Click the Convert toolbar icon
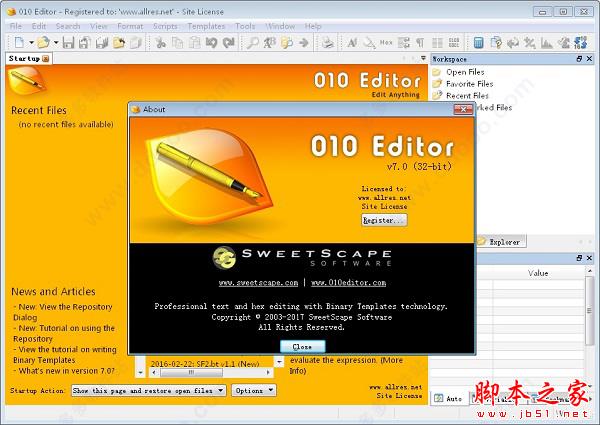Screen dimensions: 600x425 pyautogui.click(x=513, y=42)
